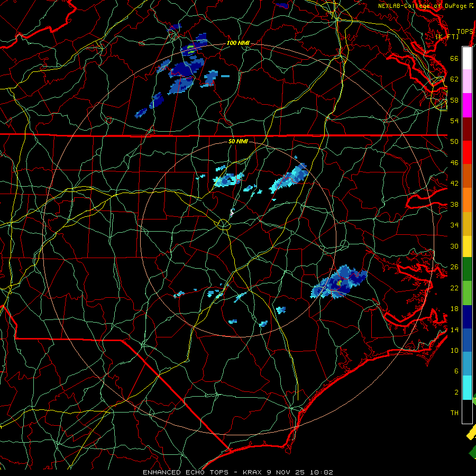Viewport: 476px width, 476px height.
Task: Click the magenta legend swatch
Action: [467, 105]
